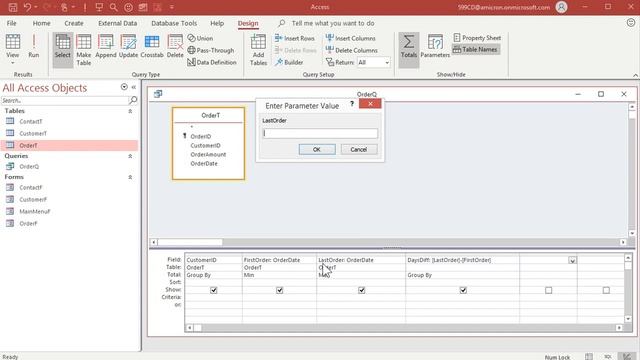The height and width of the screenshot is (360, 640).
Task: Select the Union query option
Action: coord(200,38)
